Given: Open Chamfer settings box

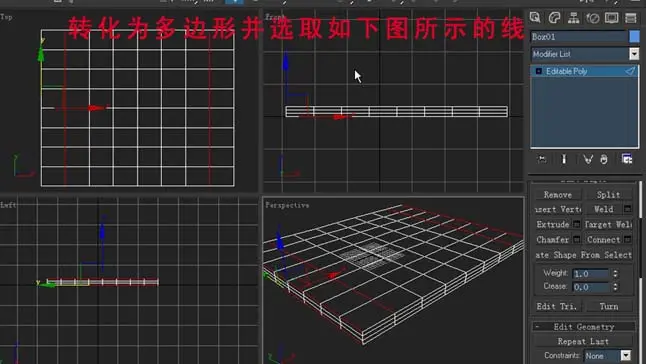Looking at the screenshot, I should pyautogui.click(x=577, y=239).
